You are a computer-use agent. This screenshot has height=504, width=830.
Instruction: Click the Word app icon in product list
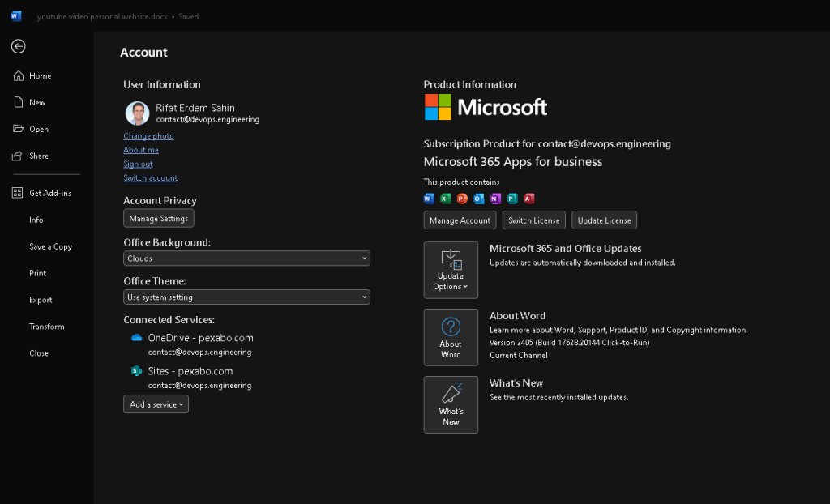click(429, 199)
